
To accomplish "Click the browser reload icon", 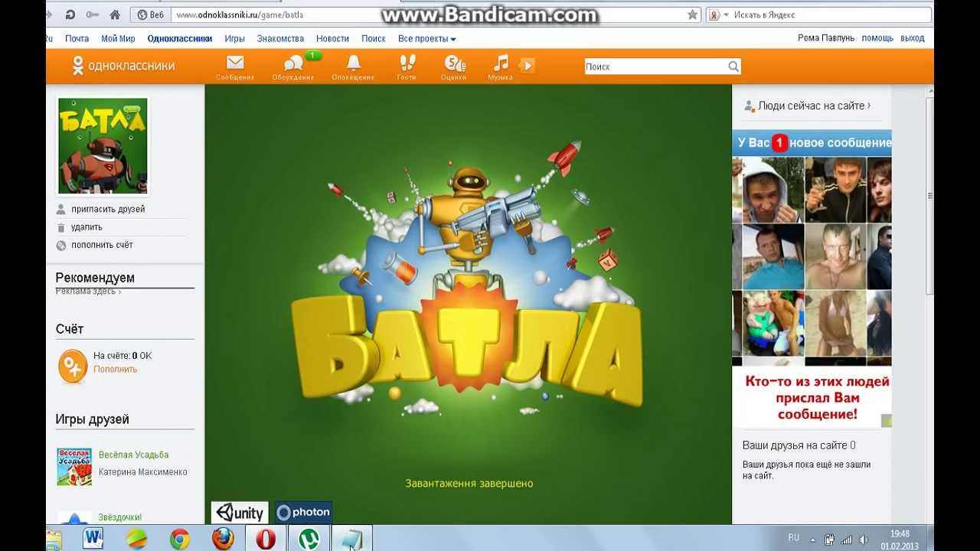I will pos(70,15).
